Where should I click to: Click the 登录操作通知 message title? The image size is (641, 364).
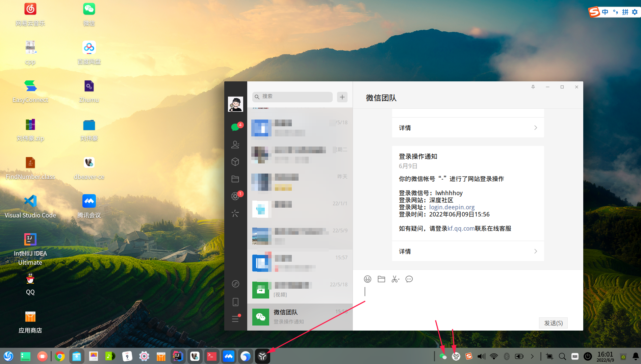coord(418,157)
